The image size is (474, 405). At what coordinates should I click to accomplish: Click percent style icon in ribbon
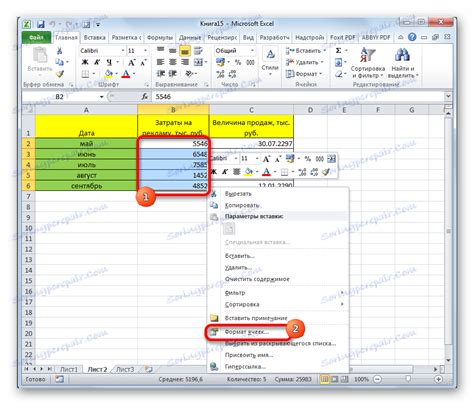pos(238,62)
